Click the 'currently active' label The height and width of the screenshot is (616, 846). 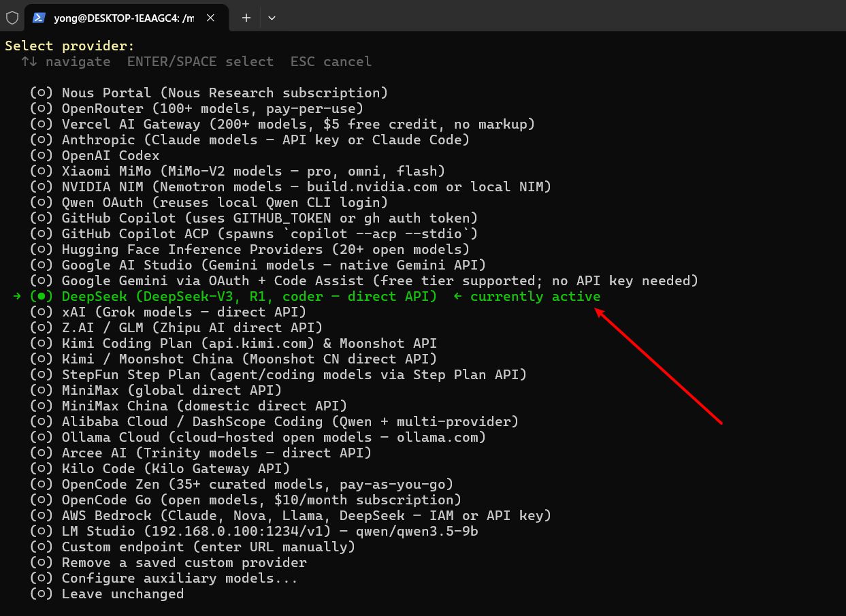[x=536, y=296]
